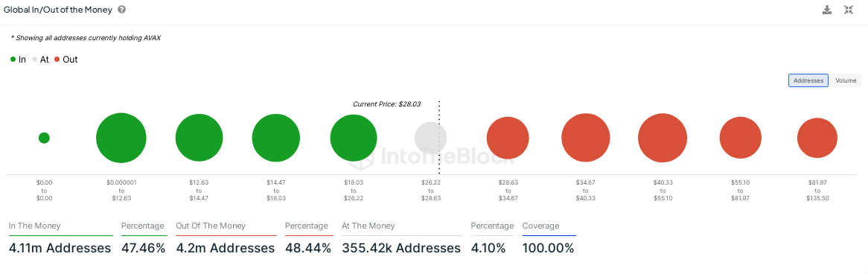Click the green $14.47 to $18.03 bubble

tap(276, 138)
